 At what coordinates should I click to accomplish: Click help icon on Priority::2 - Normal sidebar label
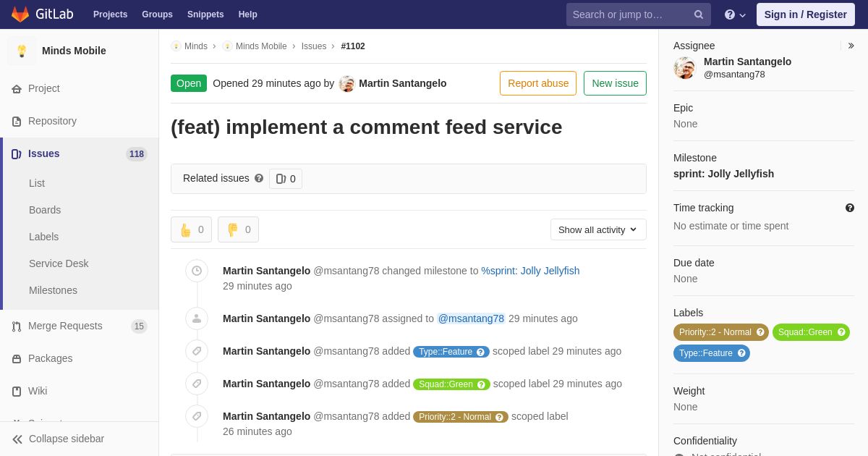click(x=760, y=332)
